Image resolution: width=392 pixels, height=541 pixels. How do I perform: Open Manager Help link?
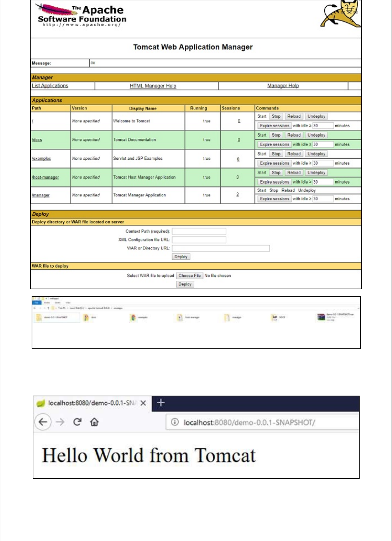(x=283, y=86)
